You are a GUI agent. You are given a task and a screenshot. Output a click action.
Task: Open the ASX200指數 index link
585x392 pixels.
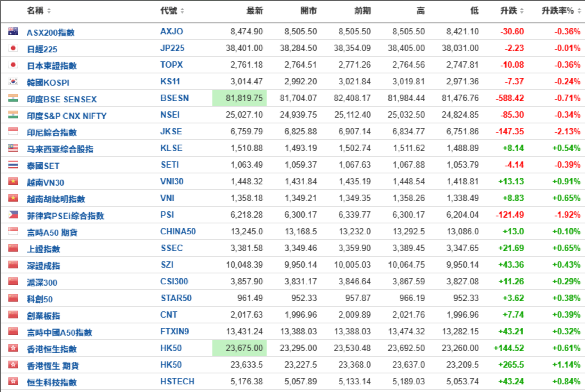pyautogui.click(x=51, y=33)
